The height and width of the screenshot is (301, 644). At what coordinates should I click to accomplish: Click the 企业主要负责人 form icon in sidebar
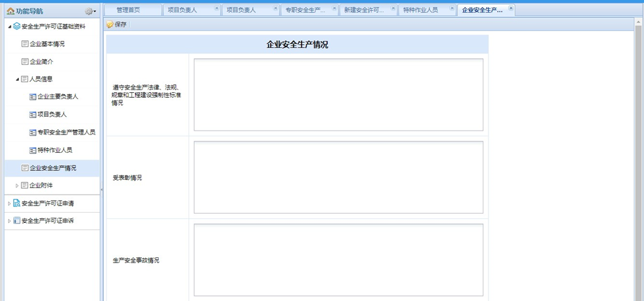(33, 97)
